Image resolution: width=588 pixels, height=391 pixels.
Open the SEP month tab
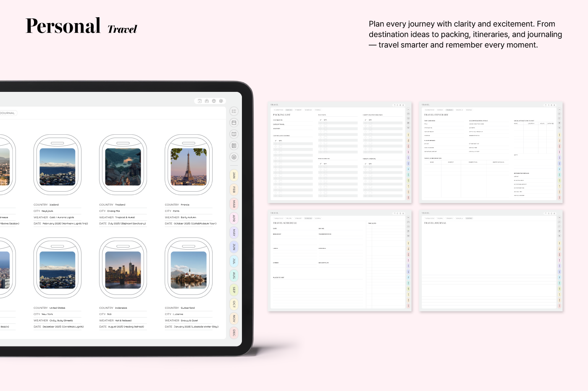pyautogui.click(x=234, y=290)
